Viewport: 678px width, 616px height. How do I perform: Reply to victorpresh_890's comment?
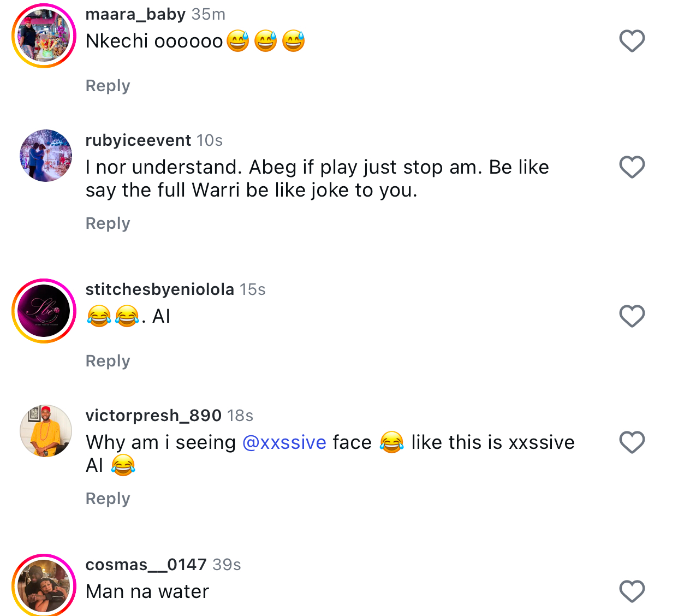click(108, 499)
